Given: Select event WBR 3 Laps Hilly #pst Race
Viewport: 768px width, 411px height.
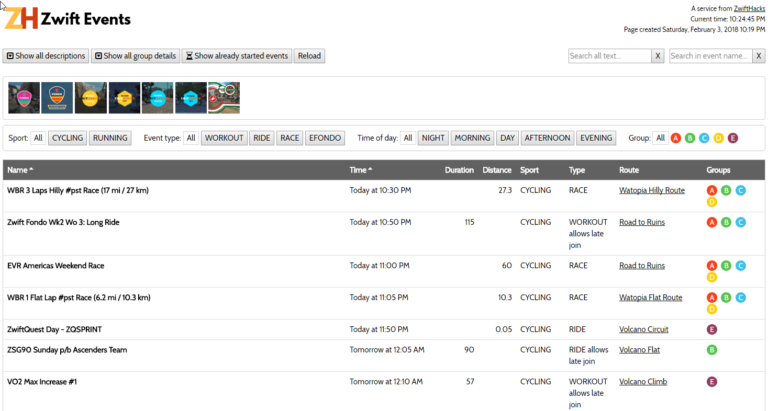Looking at the screenshot, I should click(x=78, y=190).
